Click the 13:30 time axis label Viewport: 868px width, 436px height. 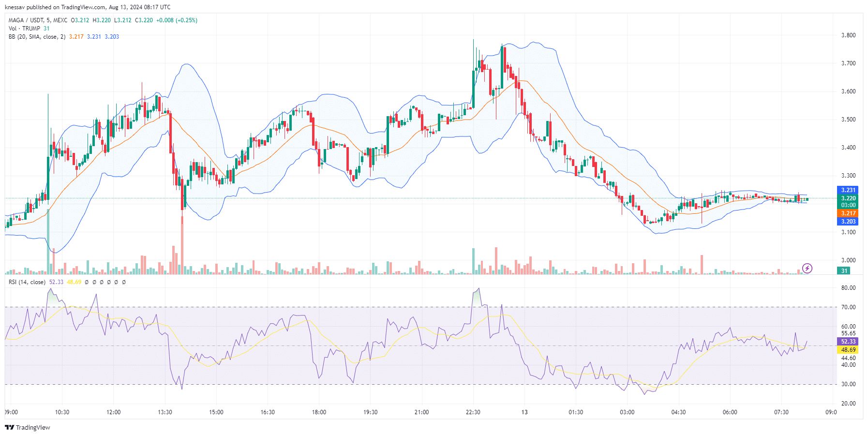tap(165, 412)
